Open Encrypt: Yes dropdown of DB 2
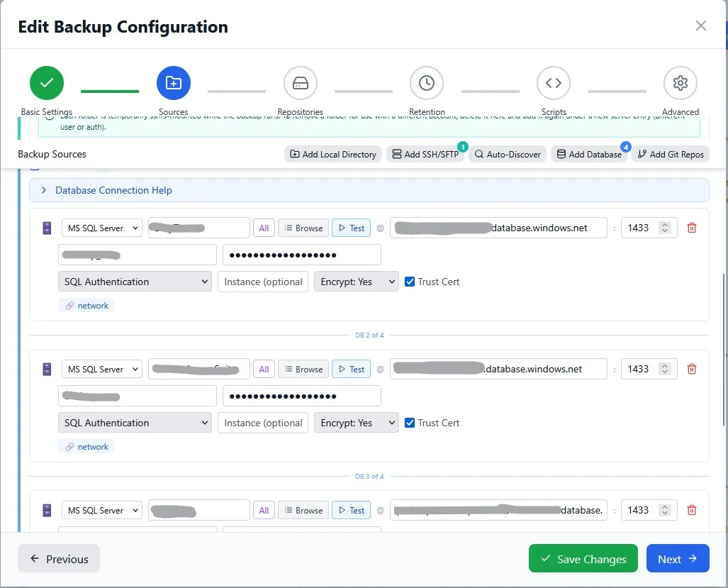728x588 pixels. 357,423
